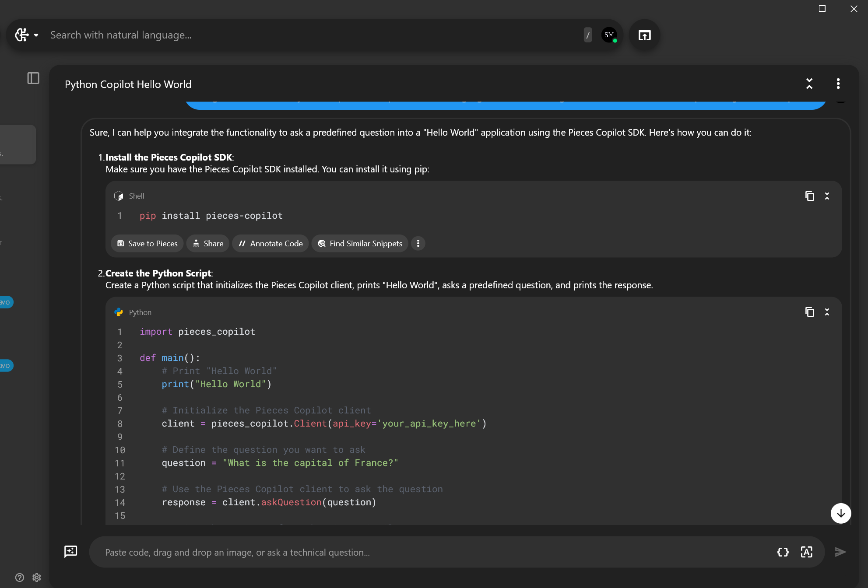
Task: Click the pop-out window icon in the top bar
Action: tap(644, 35)
